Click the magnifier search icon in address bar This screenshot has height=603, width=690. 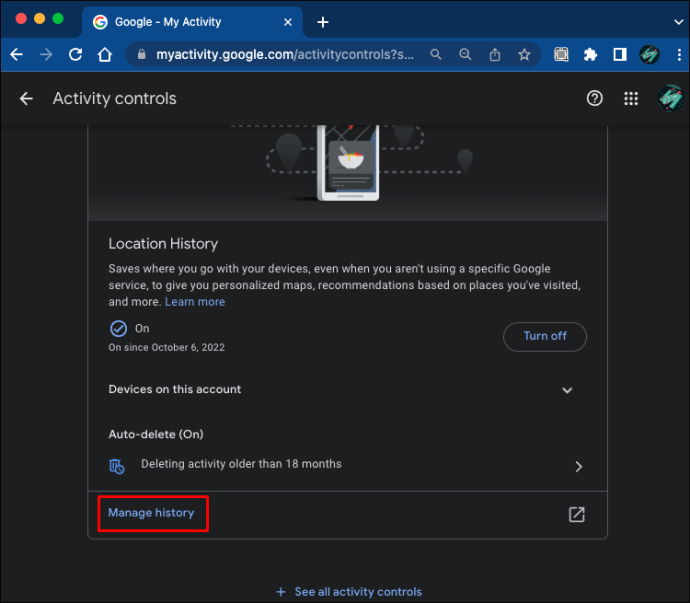(436, 55)
